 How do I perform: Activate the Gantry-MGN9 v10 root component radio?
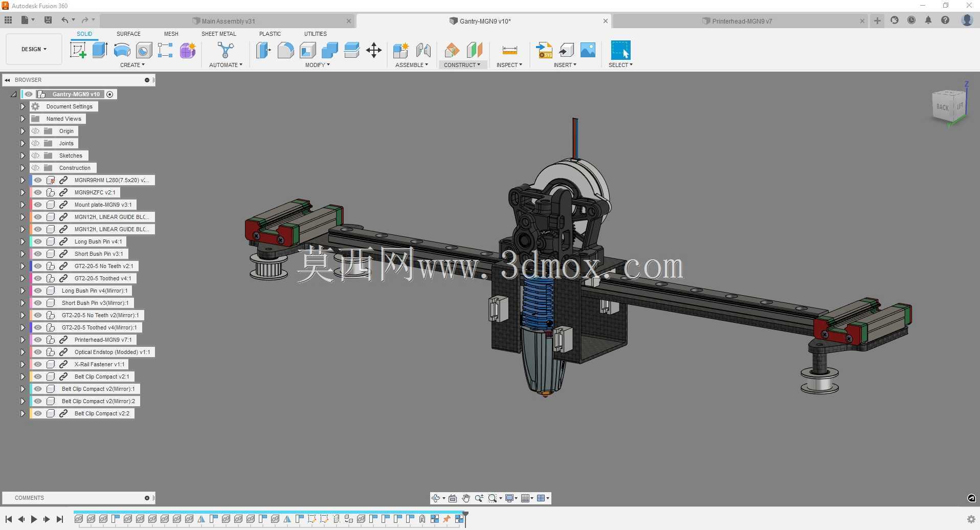click(110, 94)
